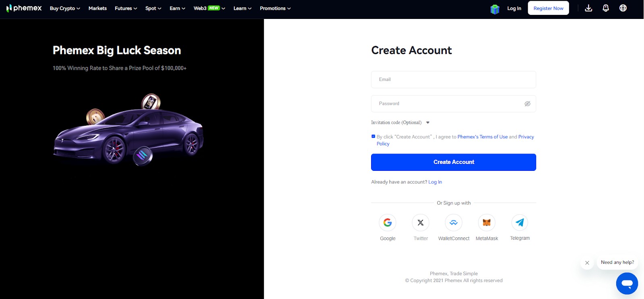Open the live chat bubble icon
This screenshot has width=644, height=299.
tap(627, 284)
